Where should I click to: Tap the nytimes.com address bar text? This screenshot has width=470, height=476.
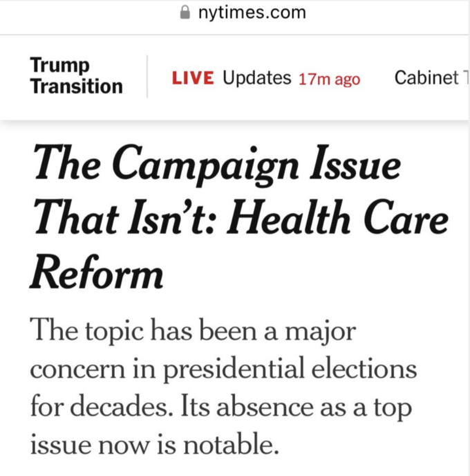(252, 12)
